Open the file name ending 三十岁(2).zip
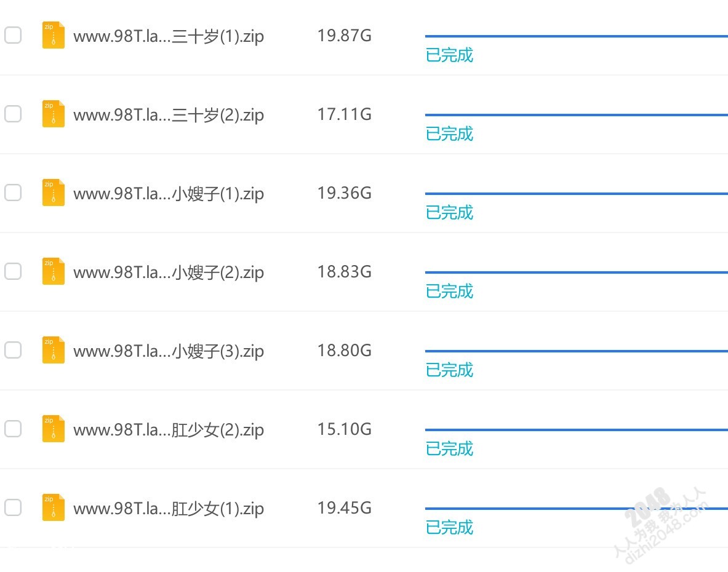728x572 pixels. [169, 115]
